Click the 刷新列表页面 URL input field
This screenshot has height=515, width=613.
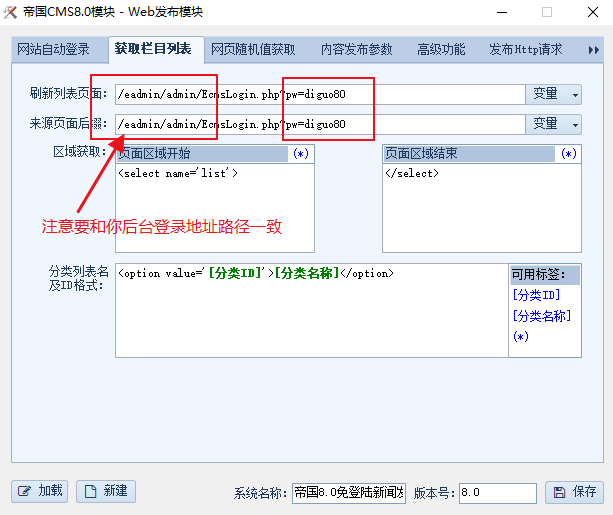point(320,95)
